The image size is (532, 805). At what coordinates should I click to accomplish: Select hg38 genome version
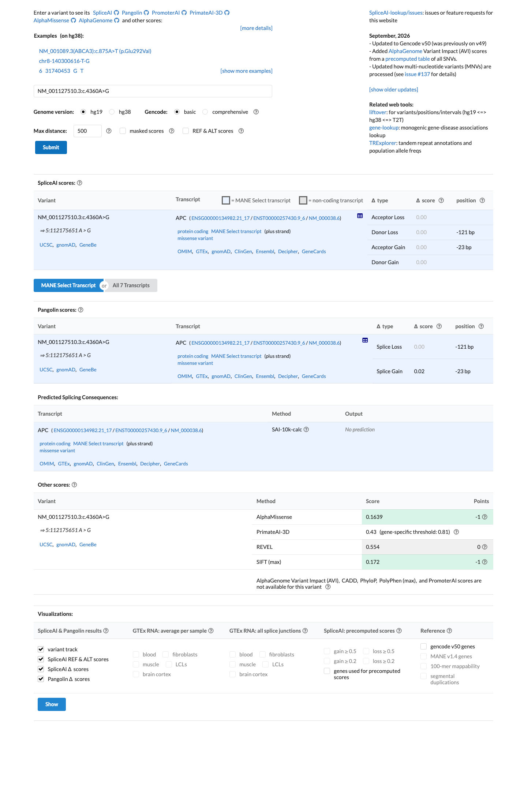point(112,112)
